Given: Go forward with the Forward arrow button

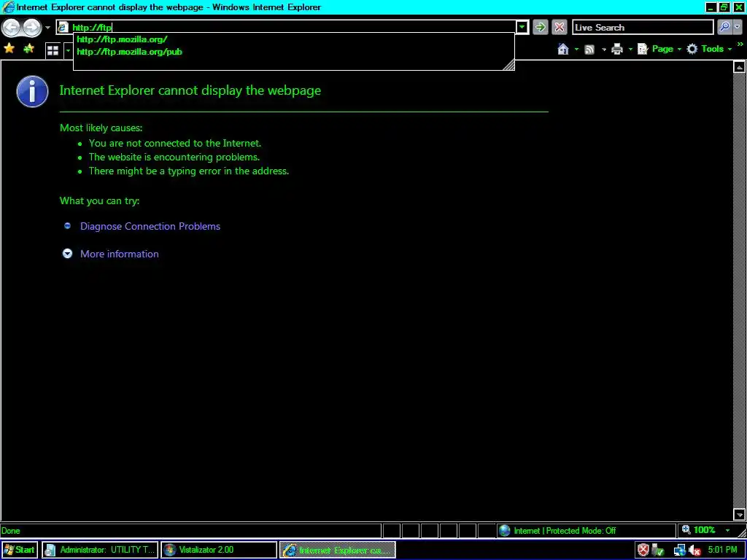Looking at the screenshot, I should click(32, 28).
